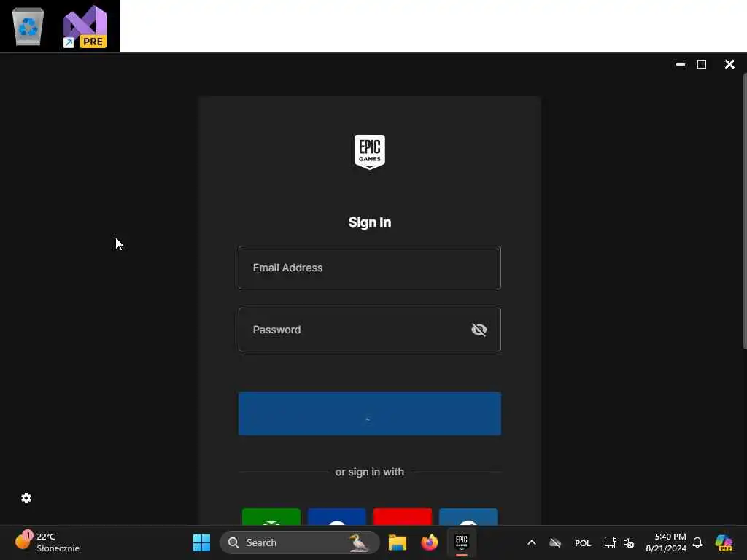The width and height of the screenshot is (747, 560).
Task: Sign in with the dark blue PlayStation button
Action: click(x=337, y=517)
